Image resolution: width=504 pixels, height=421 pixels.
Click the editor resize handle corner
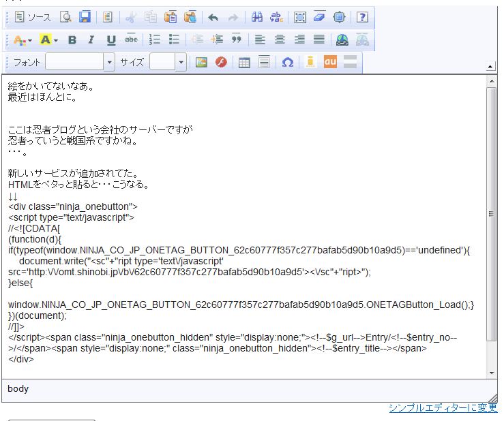493,398
